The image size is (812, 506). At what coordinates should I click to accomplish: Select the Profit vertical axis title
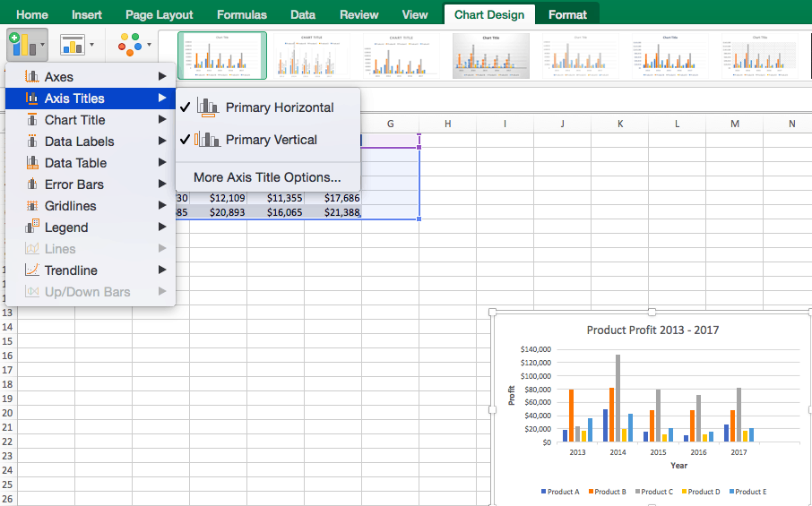[512, 395]
